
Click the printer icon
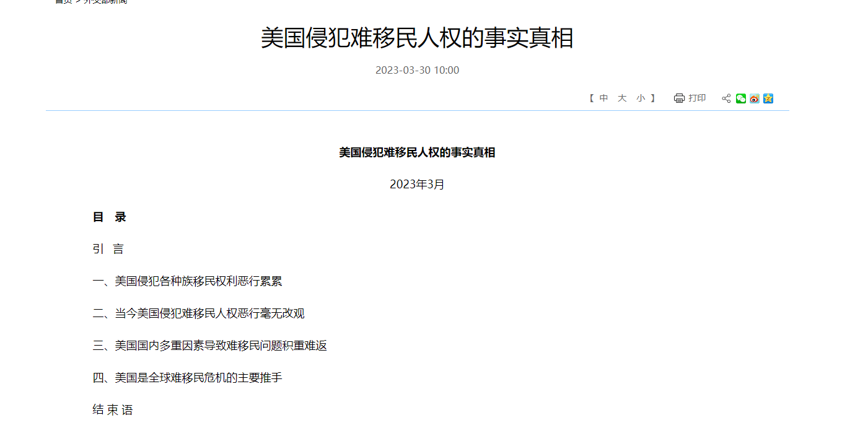pos(679,98)
